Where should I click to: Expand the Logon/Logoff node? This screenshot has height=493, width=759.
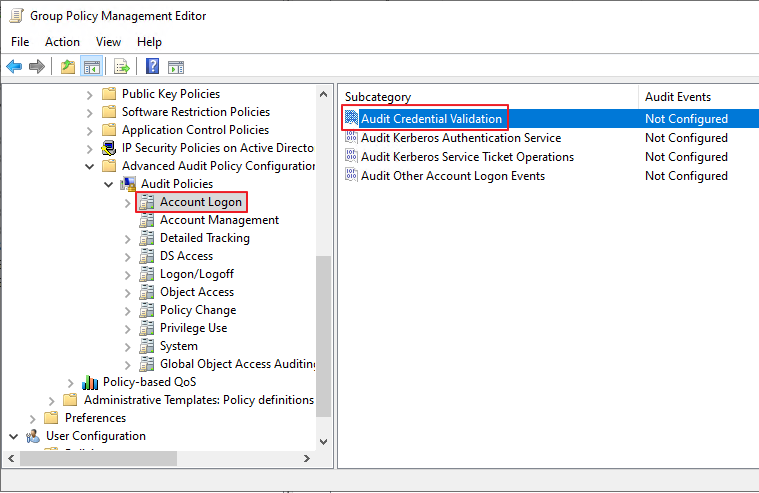tap(128, 275)
